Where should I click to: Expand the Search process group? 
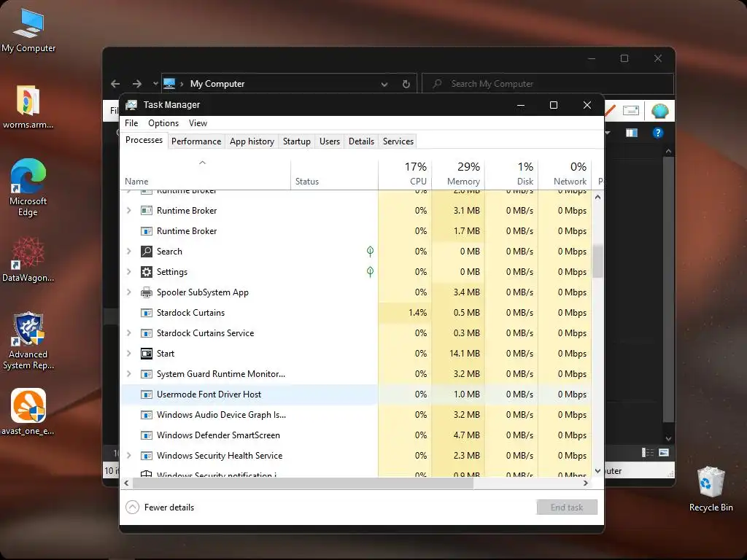pos(128,251)
